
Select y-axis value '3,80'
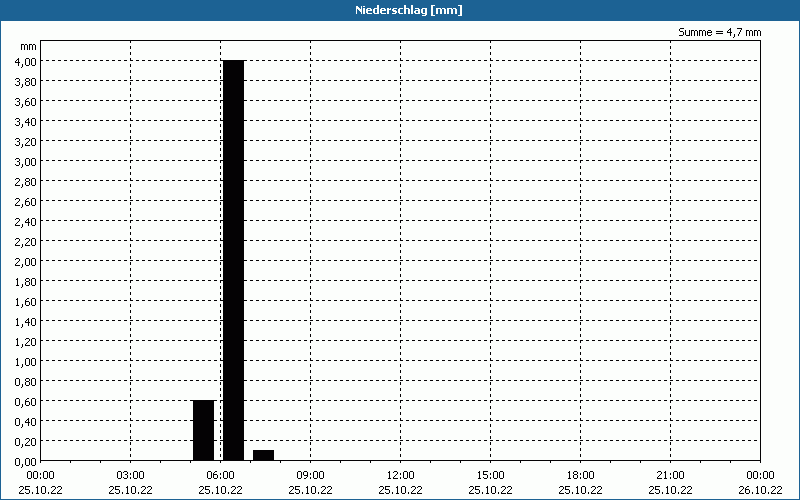pos(25,81)
